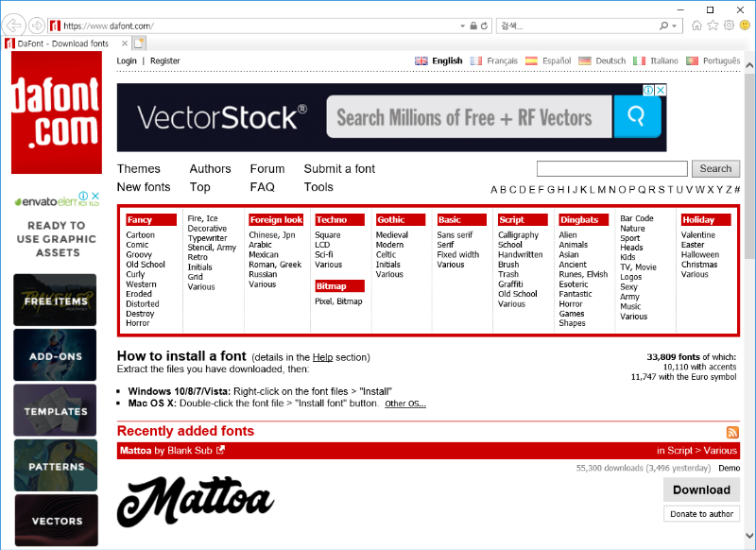This screenshot has width=756, height=550.
Task: Click the dafont.com logo
Action: pyautogui.click(x=57, y=112)
